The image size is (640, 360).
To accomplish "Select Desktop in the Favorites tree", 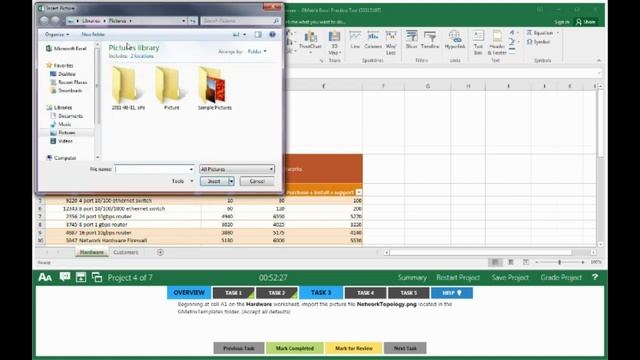I will [x=63, y=74].
